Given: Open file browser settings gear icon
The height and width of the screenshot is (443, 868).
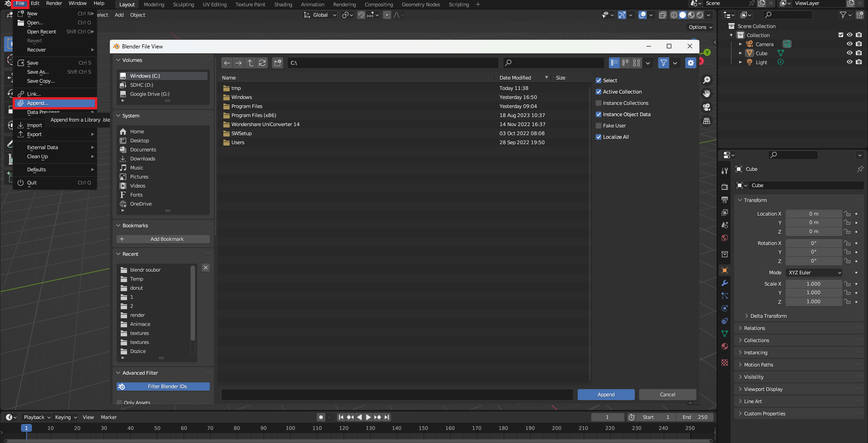Looking at the screenshot, I should pyautogui.click(x=690, y=63).
